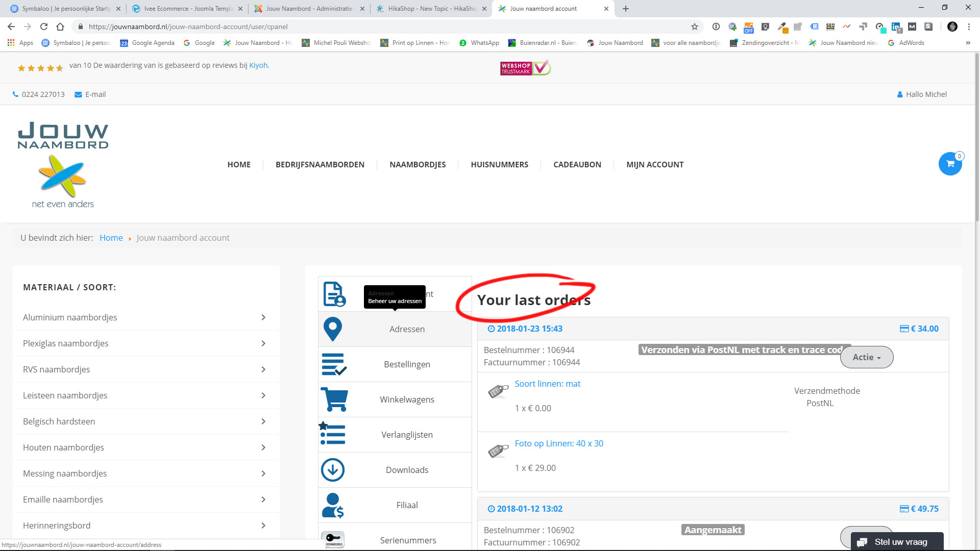Open the MIJN ACCOUNT menu item
The height and width of the screenshot is (551, 980).
655,164
